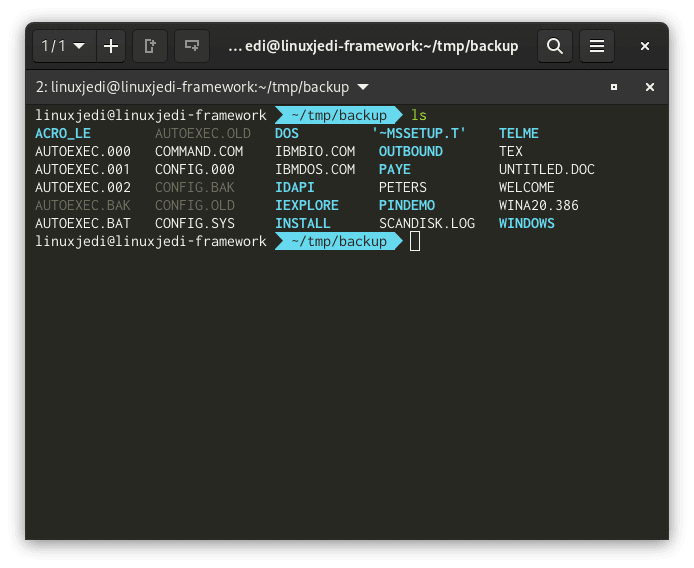The width and height of the screenshot is (694, 568).
Task: Click the add terminal down icon
Action: point(192,46)
